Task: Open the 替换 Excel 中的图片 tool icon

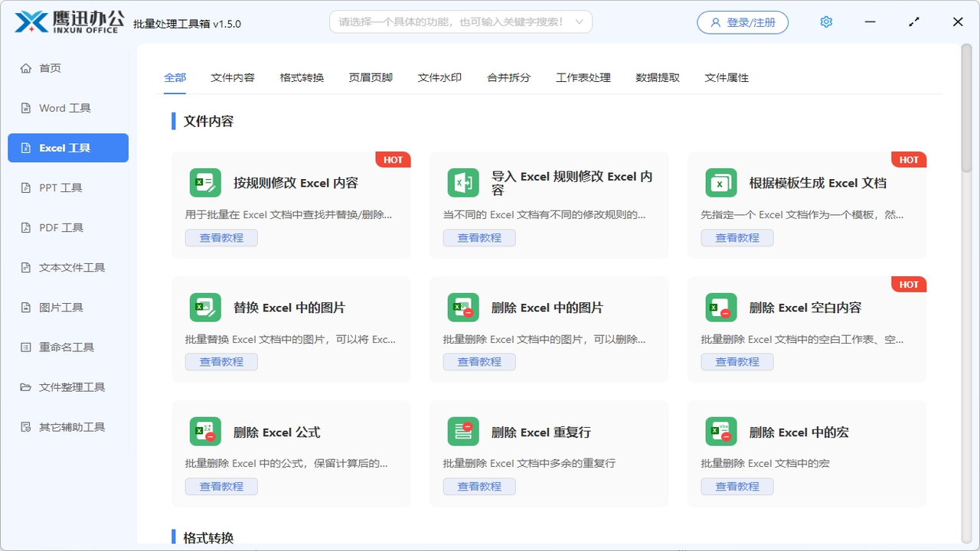Action: point(204,307)
